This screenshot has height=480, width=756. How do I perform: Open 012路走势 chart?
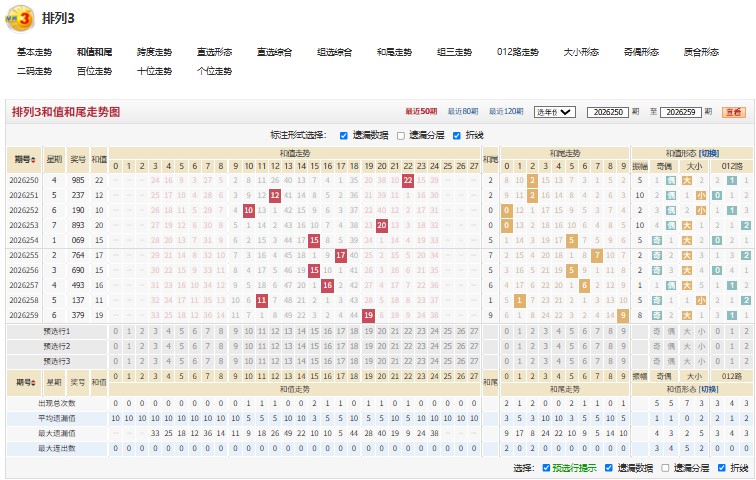pos(518,52)
